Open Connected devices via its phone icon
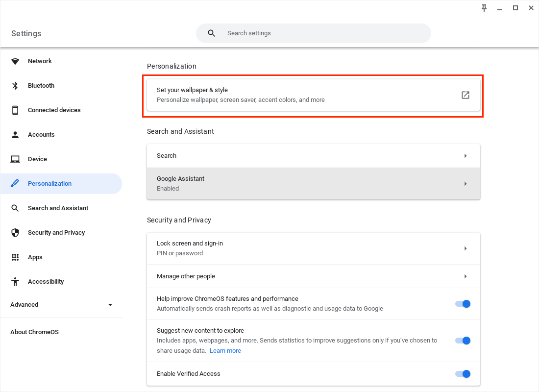This screenshot has height=392, width=539. [15, 110]
